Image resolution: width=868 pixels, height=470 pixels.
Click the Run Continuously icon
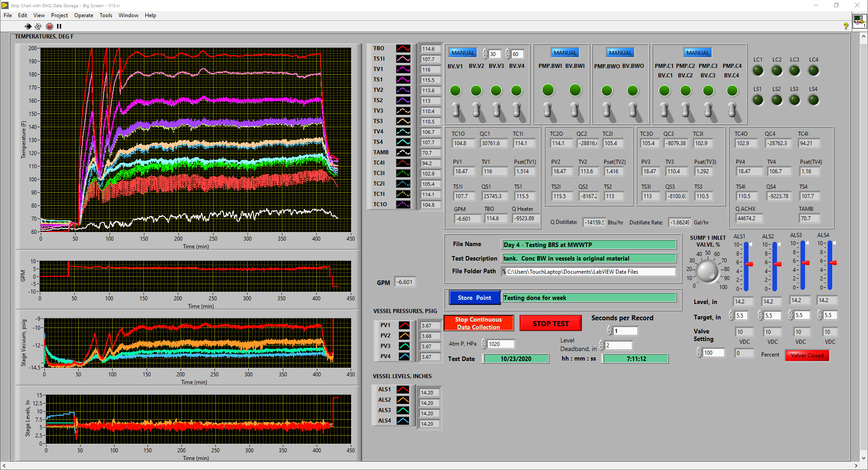[38, 26]
